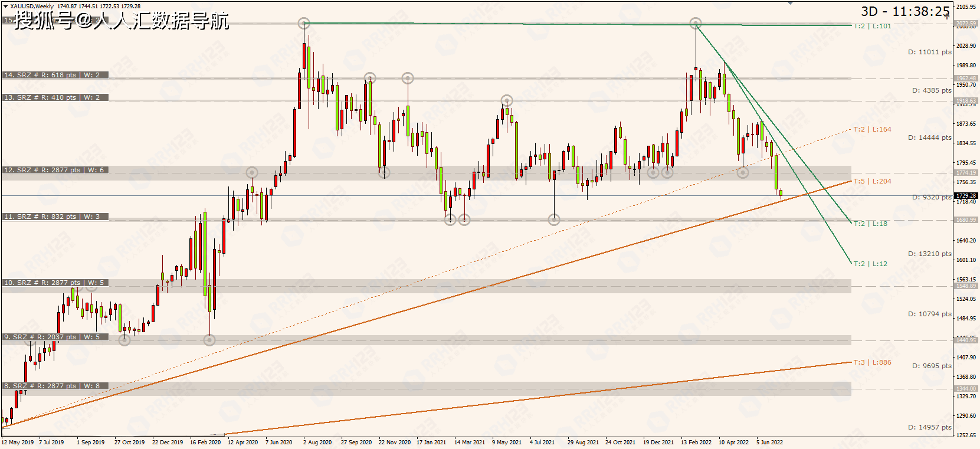
Task: Click the 2 Aug 2020 date label
Action: coord(317,443)
